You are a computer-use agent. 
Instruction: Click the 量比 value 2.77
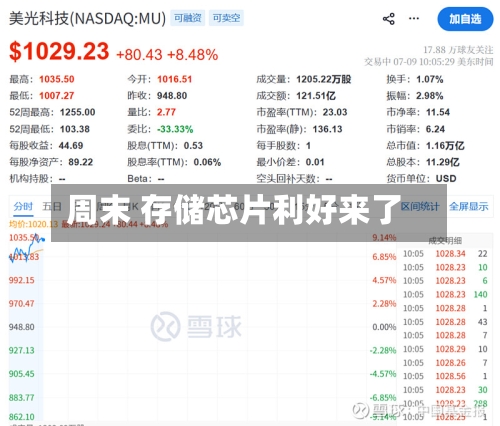click(166, 112)
